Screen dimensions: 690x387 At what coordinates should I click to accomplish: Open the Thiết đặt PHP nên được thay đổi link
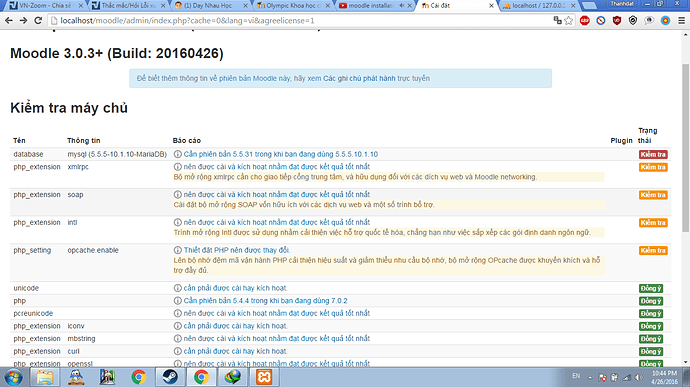tap(237, 250)
